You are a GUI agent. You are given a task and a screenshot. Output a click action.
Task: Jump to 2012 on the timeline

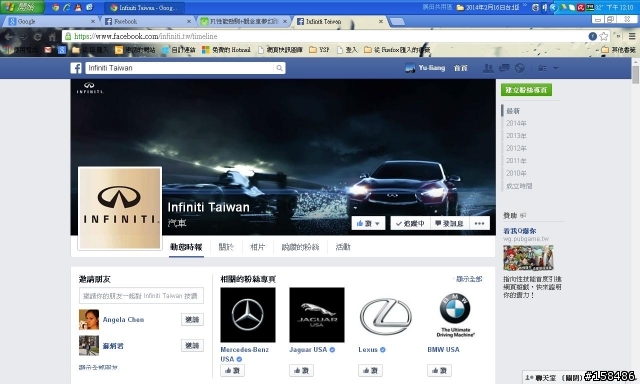coord(516,148)
